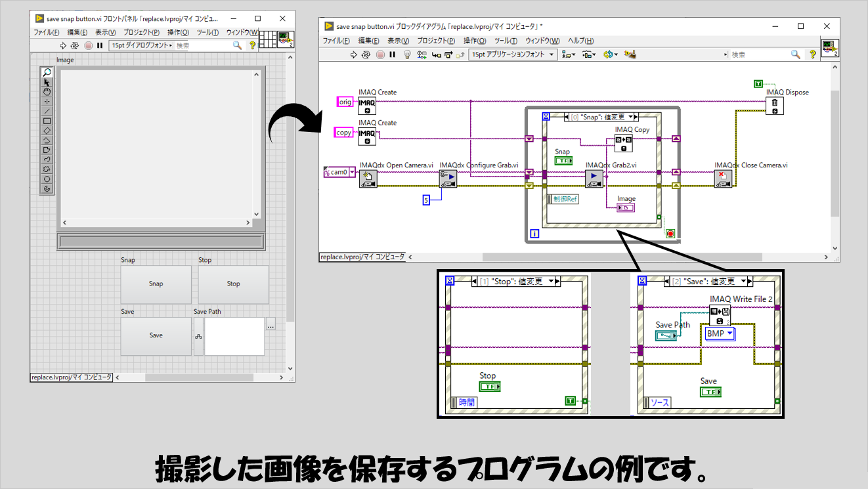Select the Rectangle ROI tool
868x489 pixels.
coord(47,121)
